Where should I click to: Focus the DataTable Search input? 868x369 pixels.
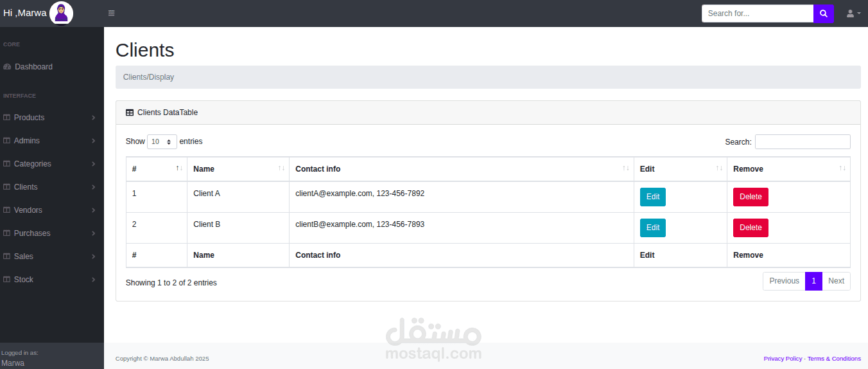point(803,141)
